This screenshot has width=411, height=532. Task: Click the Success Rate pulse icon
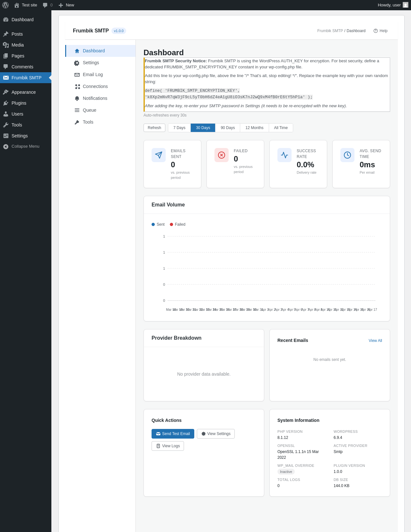point(284,155)
